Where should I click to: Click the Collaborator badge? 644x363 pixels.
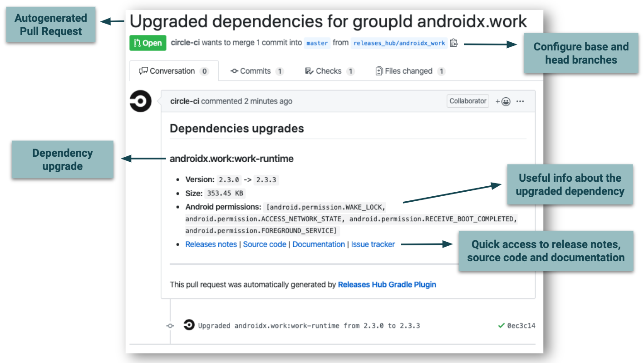468,101
